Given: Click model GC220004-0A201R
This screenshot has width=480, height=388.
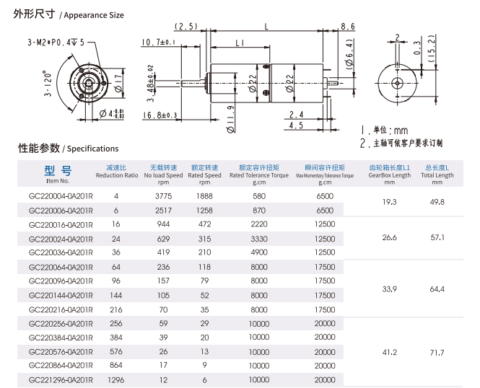Looking at the screenshot, I should (61, 196).
